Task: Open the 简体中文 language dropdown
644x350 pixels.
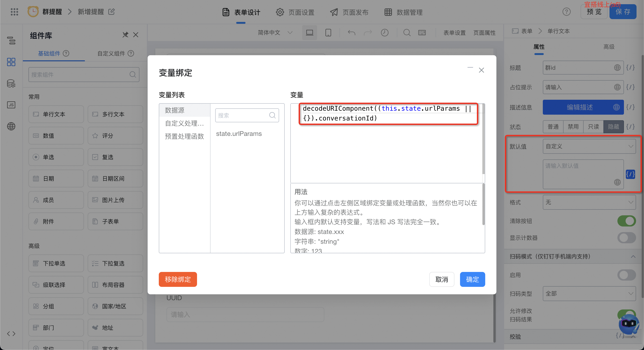Action: tap(275, 32)
